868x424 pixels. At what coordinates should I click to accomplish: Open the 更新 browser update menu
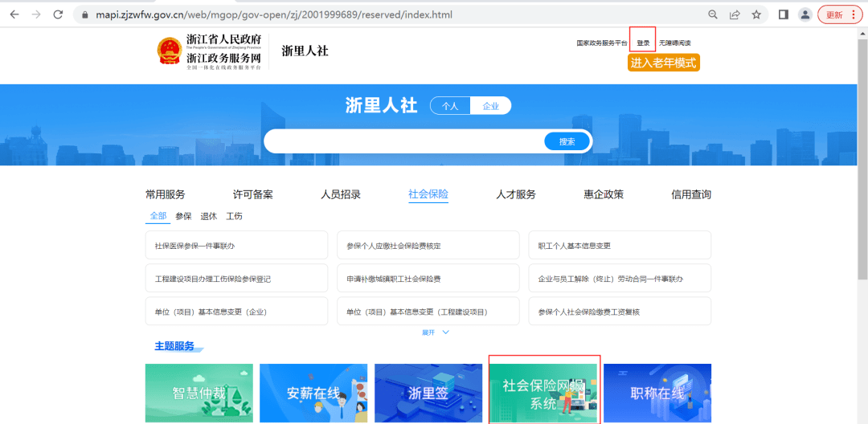pos(839,14)
